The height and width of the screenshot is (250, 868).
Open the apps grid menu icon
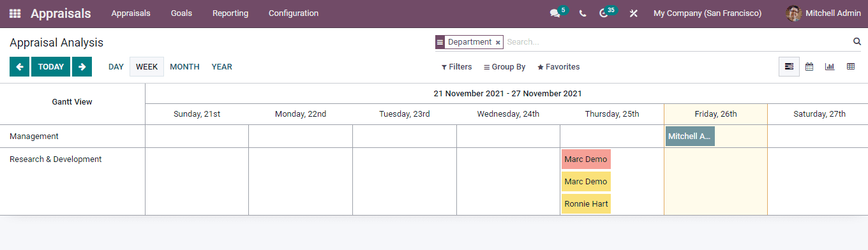(x=15, y=13)
